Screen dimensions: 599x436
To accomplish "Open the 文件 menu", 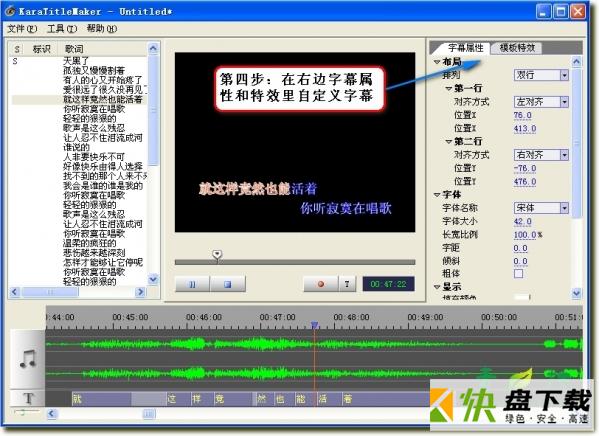I will [22, 29].
